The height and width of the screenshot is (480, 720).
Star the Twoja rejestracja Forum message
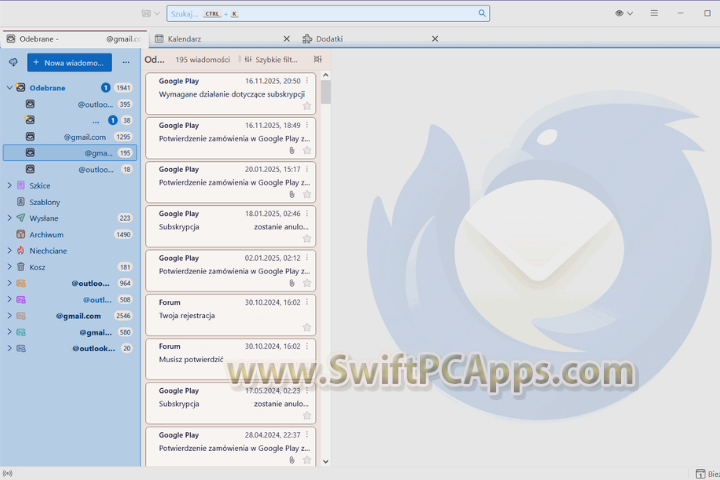coord(307,327)
